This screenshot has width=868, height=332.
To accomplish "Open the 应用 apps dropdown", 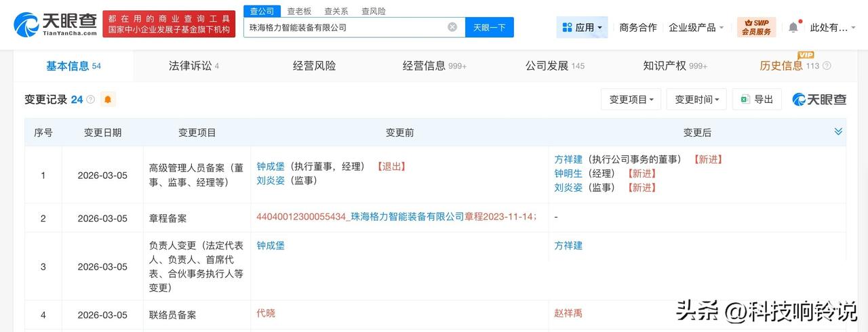I will [582, 27].
